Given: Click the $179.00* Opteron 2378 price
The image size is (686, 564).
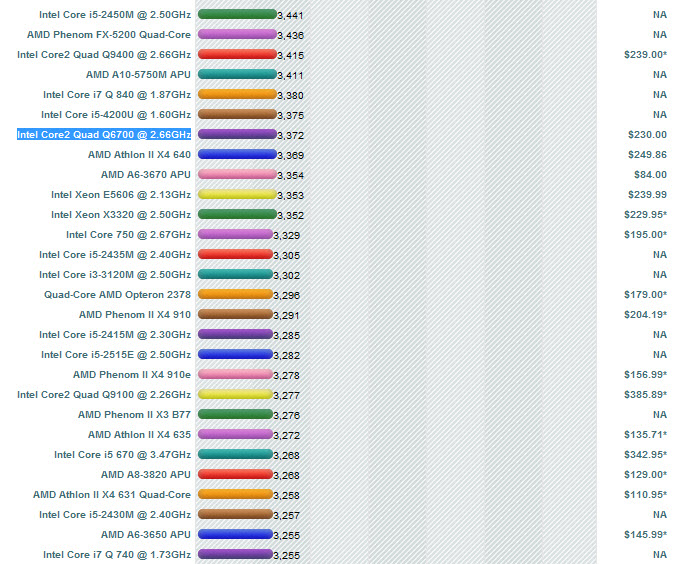Looking at the screenshot, I should (645, 295).
